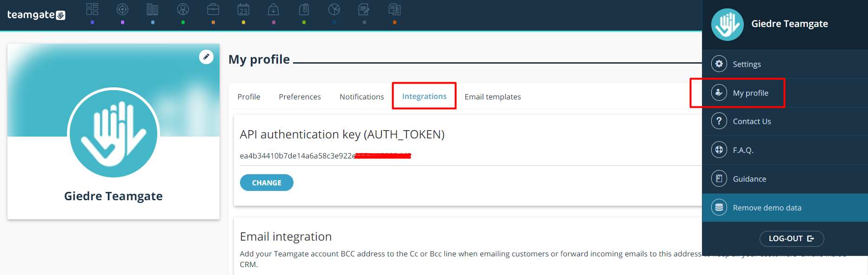Open the Dashboard grid icon in top navigation
The image size is (868, 275).
[92, 9]
